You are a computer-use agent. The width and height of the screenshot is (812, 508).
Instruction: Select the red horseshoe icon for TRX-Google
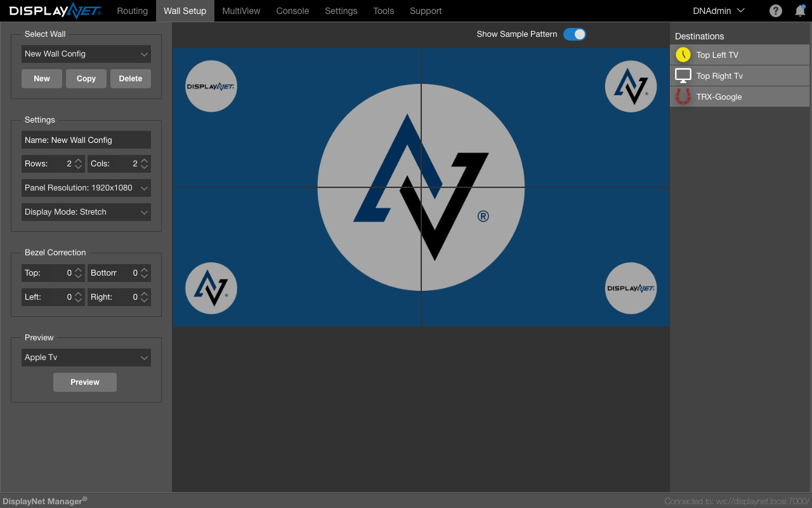point(683,97)
